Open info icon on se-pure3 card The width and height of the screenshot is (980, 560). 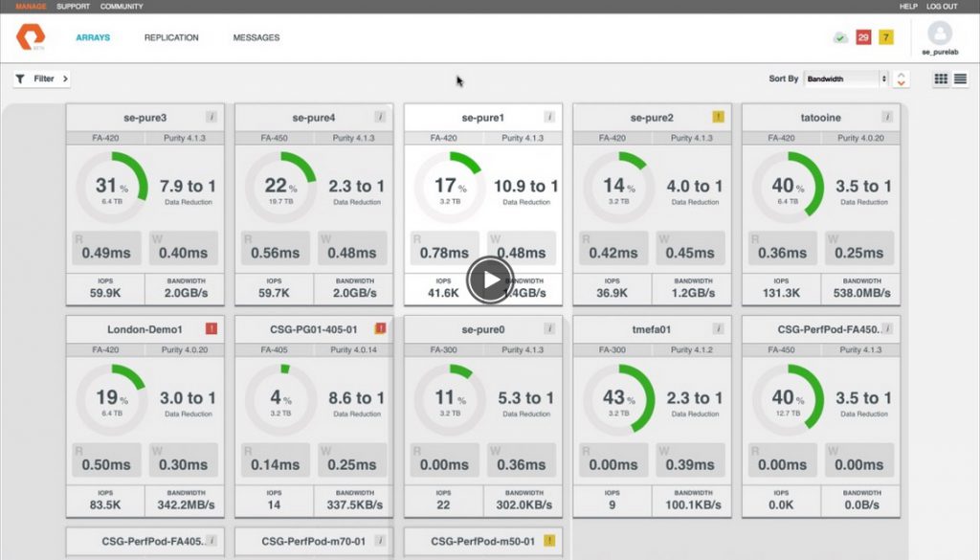[212, 117]
